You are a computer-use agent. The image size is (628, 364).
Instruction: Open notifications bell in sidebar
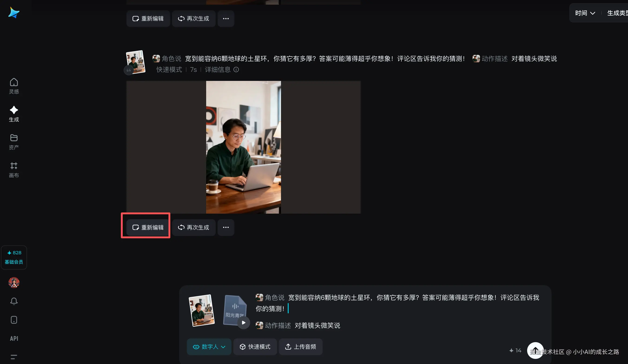[14, 301]
